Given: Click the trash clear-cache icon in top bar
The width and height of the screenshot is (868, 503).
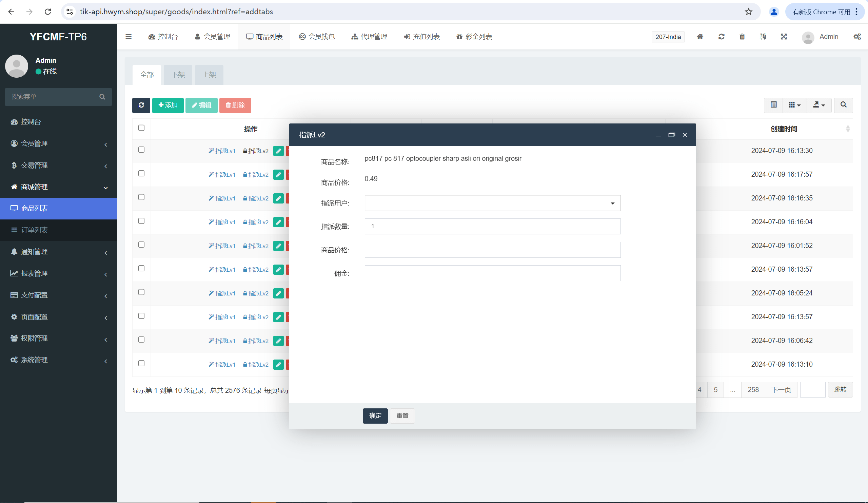Looking at the screenshot, I should 742,37.
